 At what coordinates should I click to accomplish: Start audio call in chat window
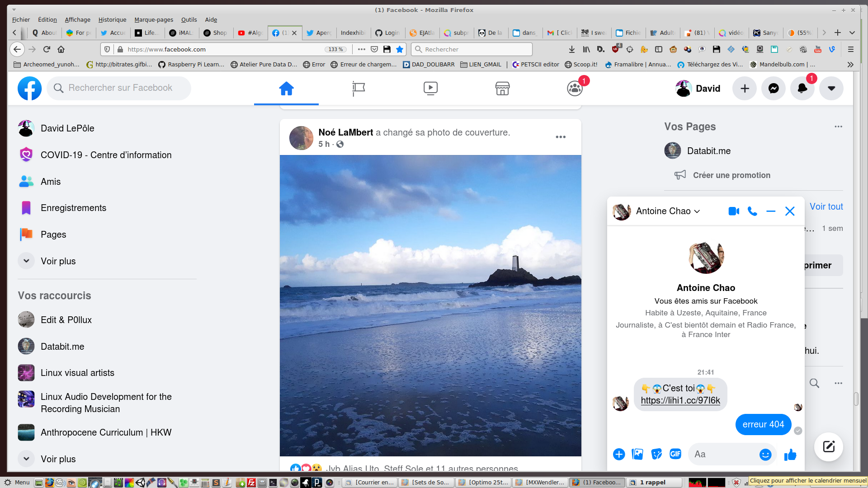(x=752, y=211)
